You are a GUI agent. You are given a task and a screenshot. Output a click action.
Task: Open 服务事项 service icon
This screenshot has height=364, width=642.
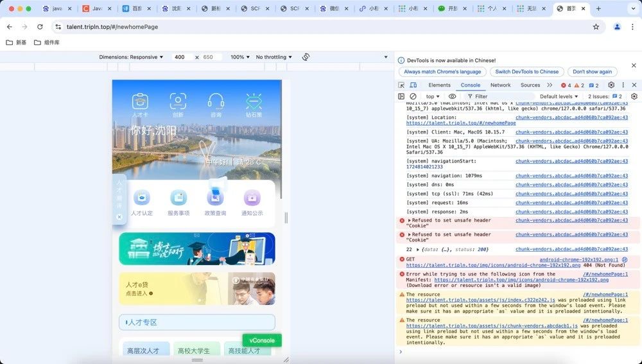point(178,198)
